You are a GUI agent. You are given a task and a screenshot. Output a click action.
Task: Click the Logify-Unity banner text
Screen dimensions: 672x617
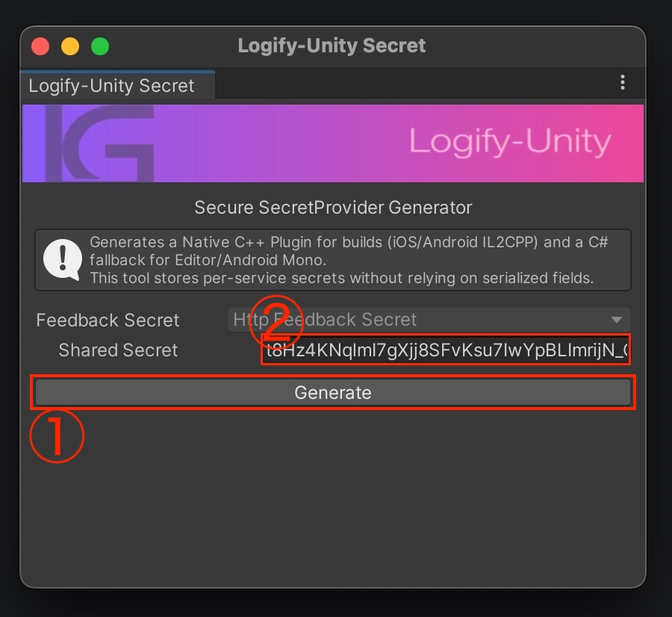pyautogui.click(x=510, y=142)
